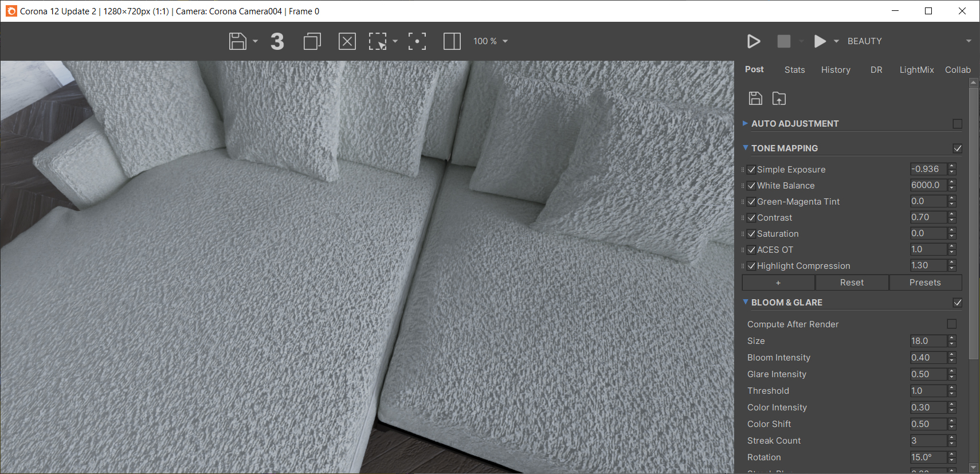Open the far-right toolbar overflow dropdown arrow

[x=969, y=41]
